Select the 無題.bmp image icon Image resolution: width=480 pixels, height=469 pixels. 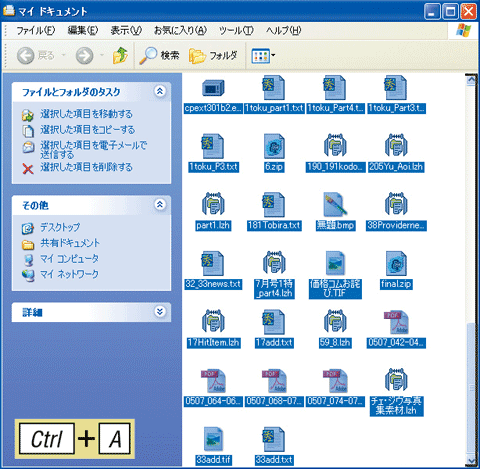point(335,205)
